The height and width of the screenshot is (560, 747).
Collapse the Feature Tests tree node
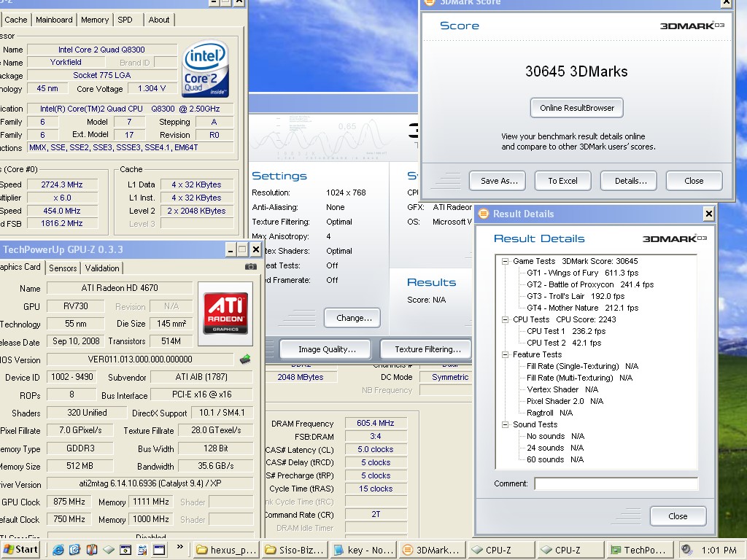[x=505, y=354]
